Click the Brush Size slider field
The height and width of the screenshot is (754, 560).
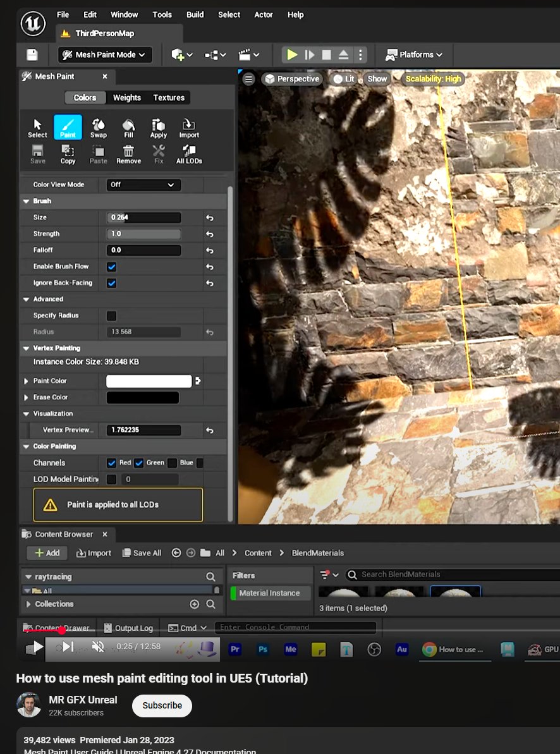click(x=143, y=217)
